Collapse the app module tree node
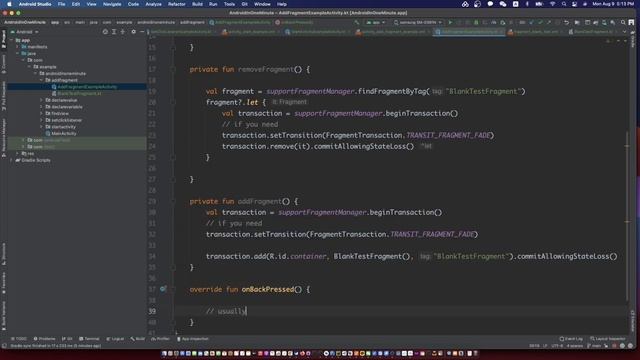 point(12,40)
